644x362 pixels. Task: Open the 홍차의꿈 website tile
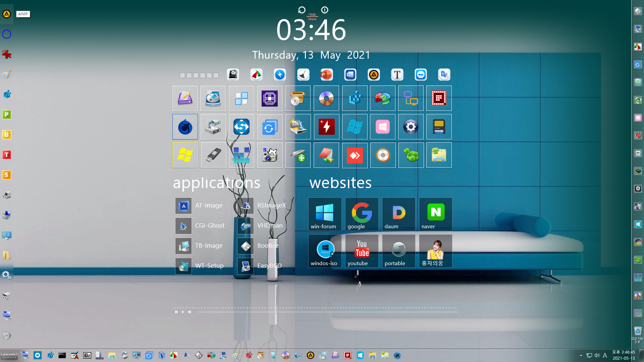435,251
